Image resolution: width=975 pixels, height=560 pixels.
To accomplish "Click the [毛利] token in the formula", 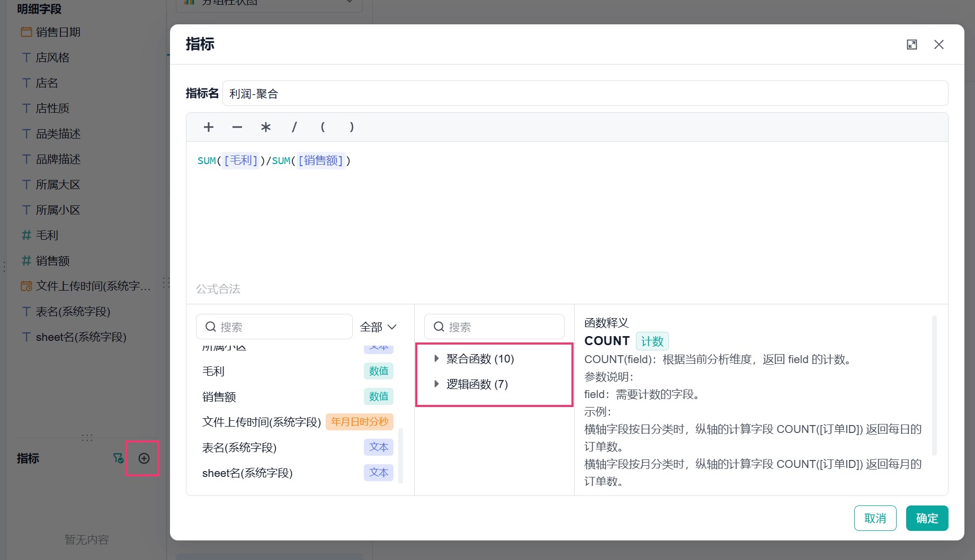I will 241,160.
